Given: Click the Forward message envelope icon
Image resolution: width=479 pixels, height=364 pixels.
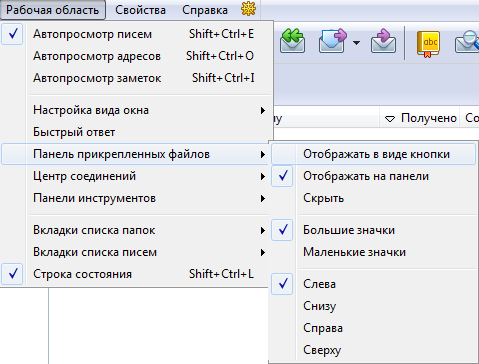Looking at the screenshot, I should pos(332,41).
